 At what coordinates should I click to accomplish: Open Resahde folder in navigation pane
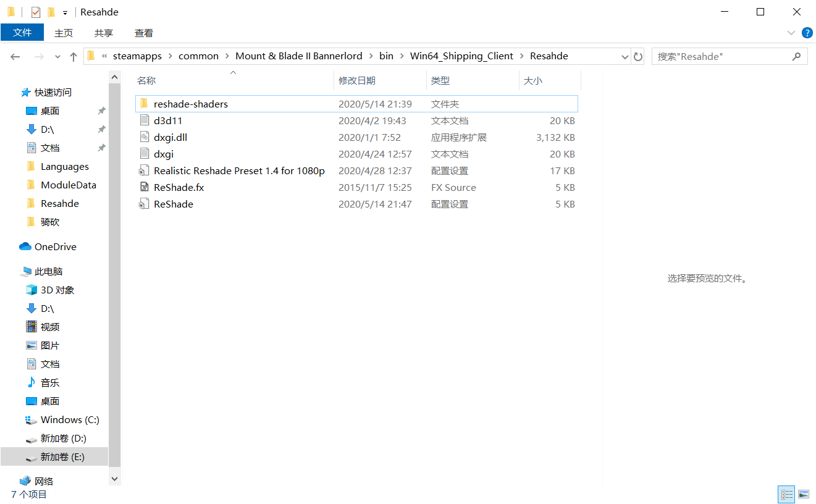(x=60, y=203)
